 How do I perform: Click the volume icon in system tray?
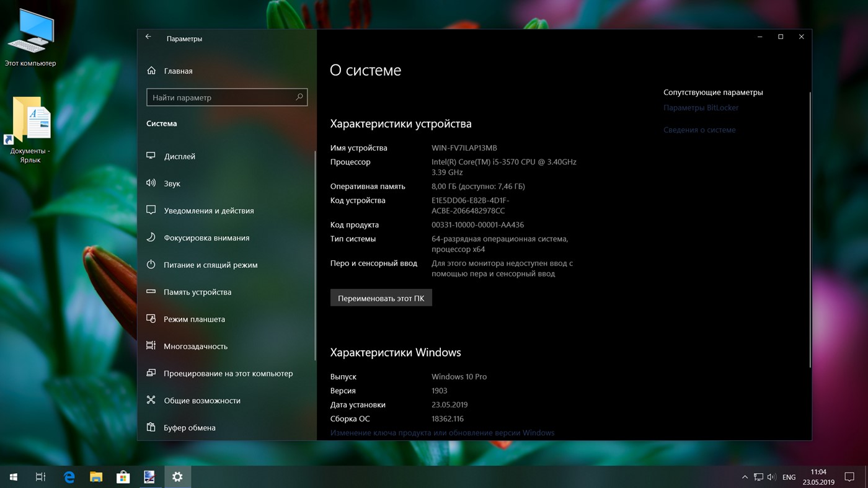(771, 477)
